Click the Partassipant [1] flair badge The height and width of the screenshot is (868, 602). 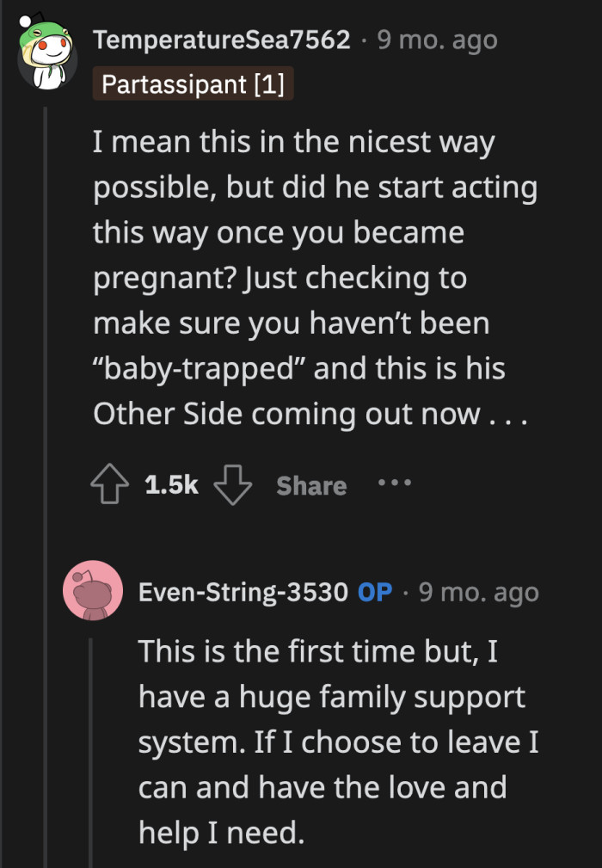[x=193, y=84]
